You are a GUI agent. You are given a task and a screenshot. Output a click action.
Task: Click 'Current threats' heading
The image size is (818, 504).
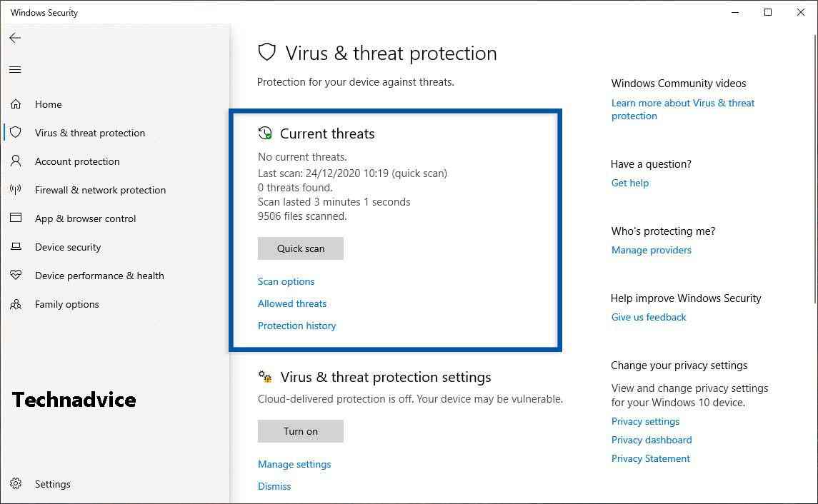(327, 133)
